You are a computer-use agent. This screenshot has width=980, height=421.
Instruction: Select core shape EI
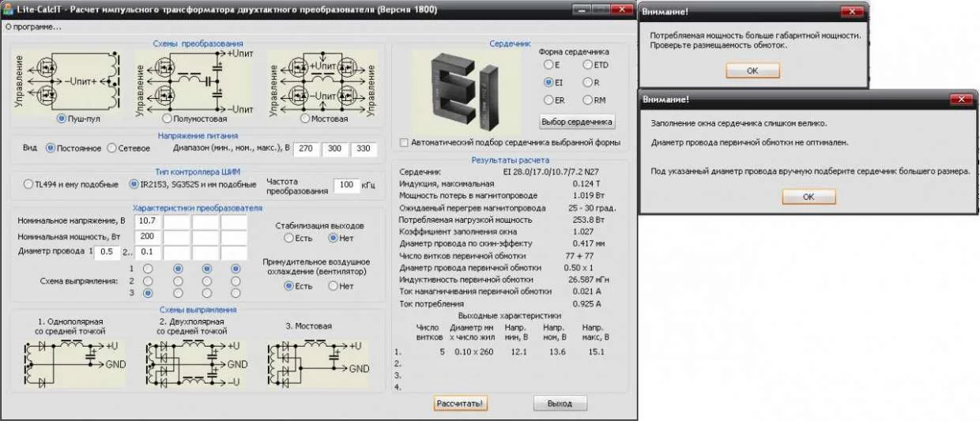[548, 82]
